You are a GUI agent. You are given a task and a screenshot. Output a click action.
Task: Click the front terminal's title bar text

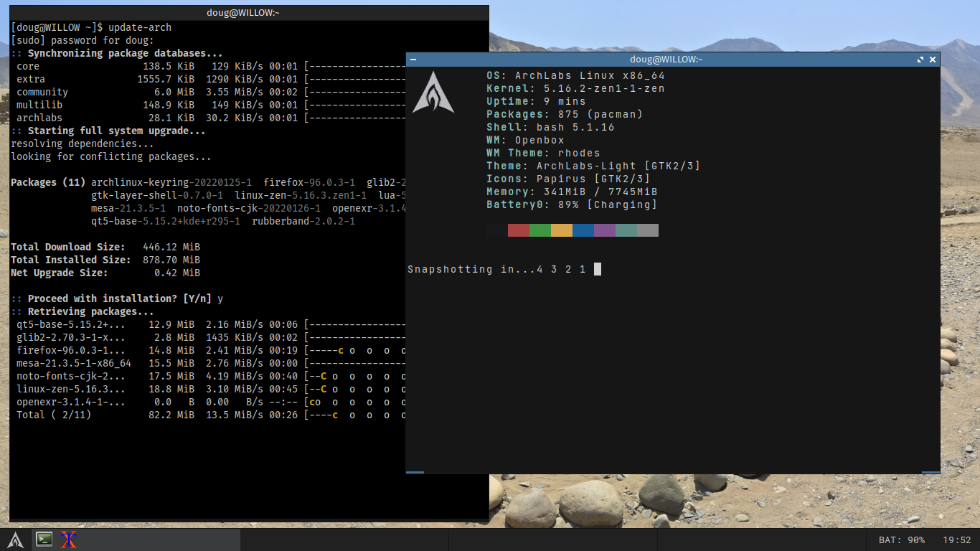pos(666,60)
